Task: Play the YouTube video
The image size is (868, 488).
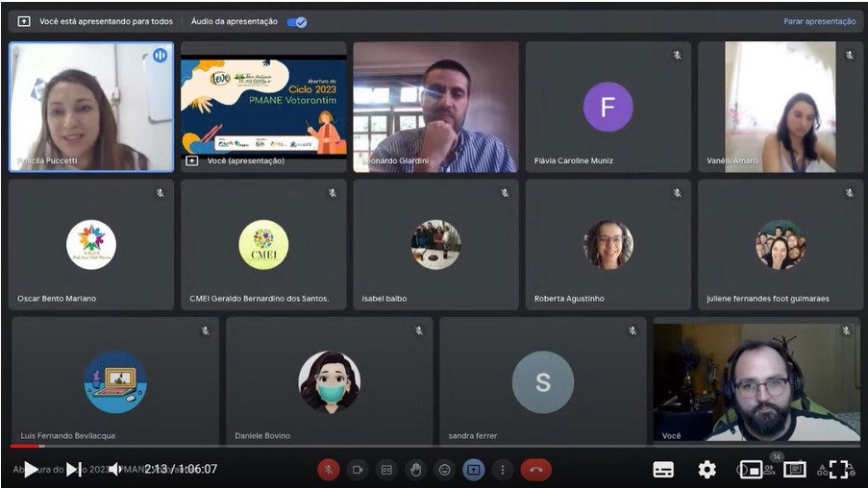Action: (x=31, y=470)
